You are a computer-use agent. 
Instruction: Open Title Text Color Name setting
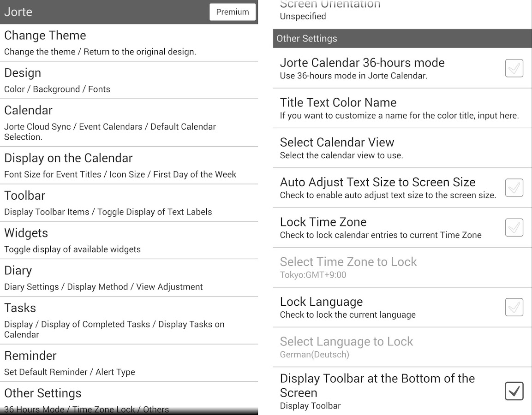pos(402,108)
